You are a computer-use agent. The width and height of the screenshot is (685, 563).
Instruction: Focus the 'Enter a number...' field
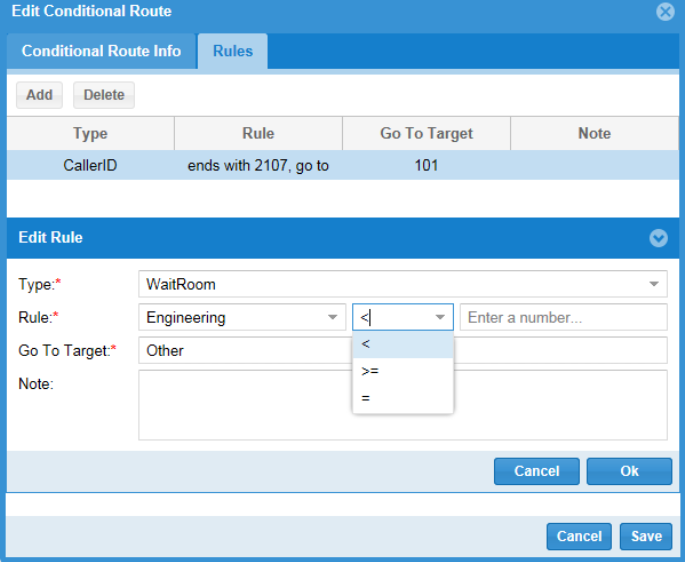point(564,317)
